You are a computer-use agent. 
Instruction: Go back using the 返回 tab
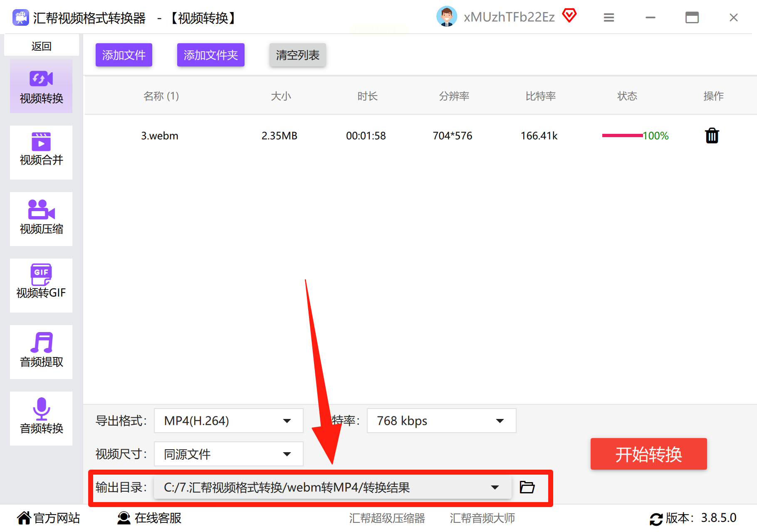coord(42,46)
